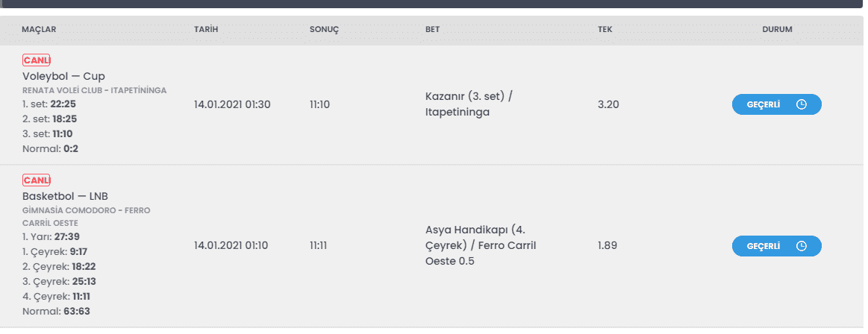This screenshot has width=868, height=334.
Task: Select the BET column header
Action: [x=432, y=29]
